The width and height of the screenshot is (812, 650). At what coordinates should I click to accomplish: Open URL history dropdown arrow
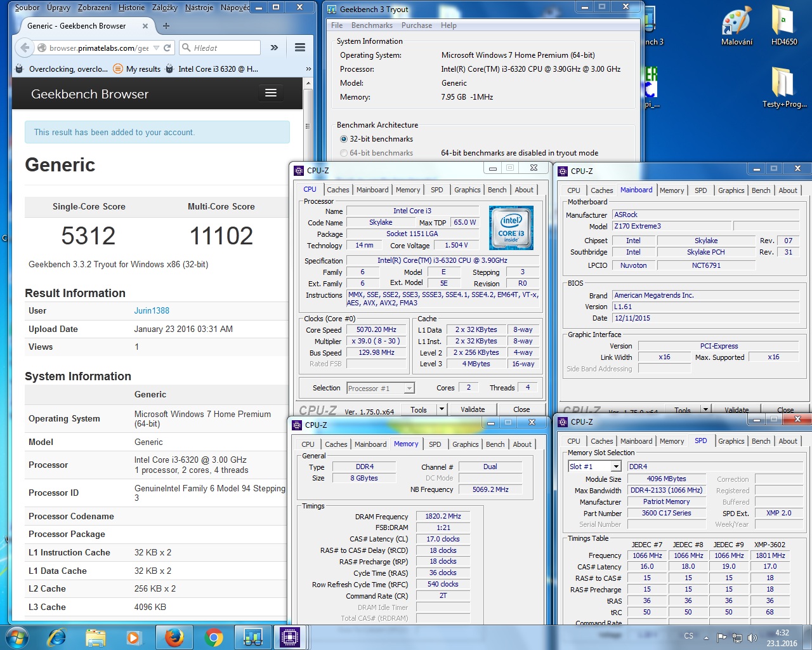[x=157, y=48]
